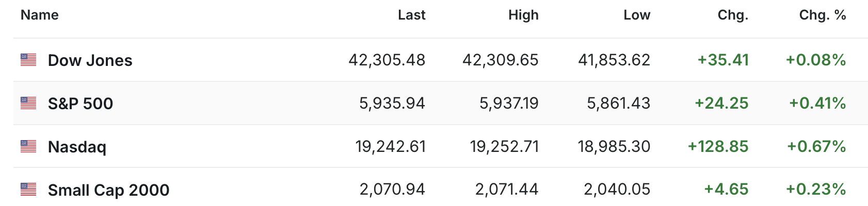
Task: Click the US flag icon beside S&P 500
Action: [28, 104]
